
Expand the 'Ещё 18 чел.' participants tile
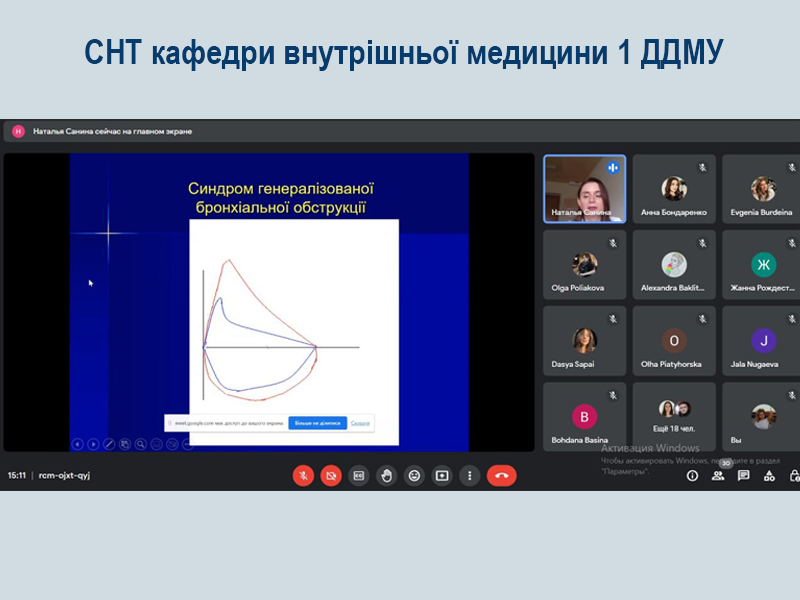point(675,416)
